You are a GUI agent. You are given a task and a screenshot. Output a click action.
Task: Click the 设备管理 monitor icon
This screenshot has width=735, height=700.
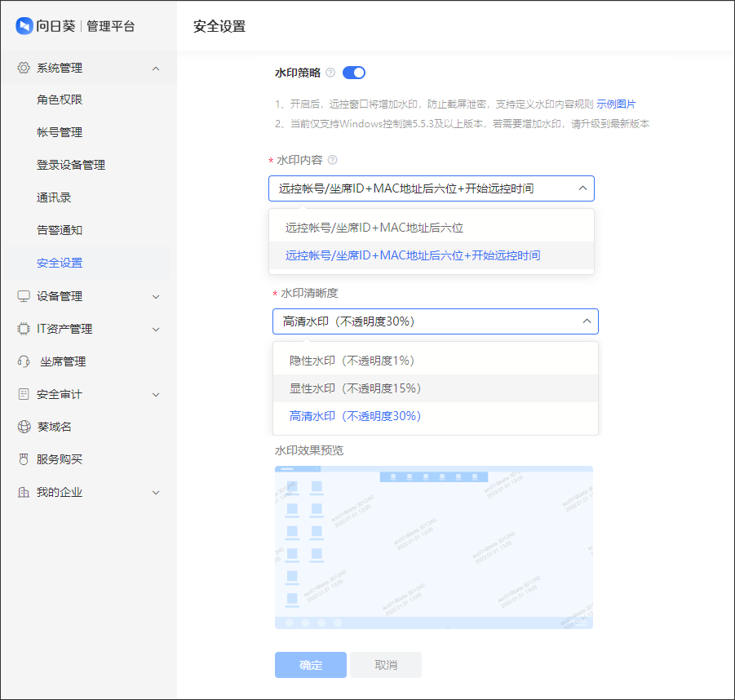(24, 296)
